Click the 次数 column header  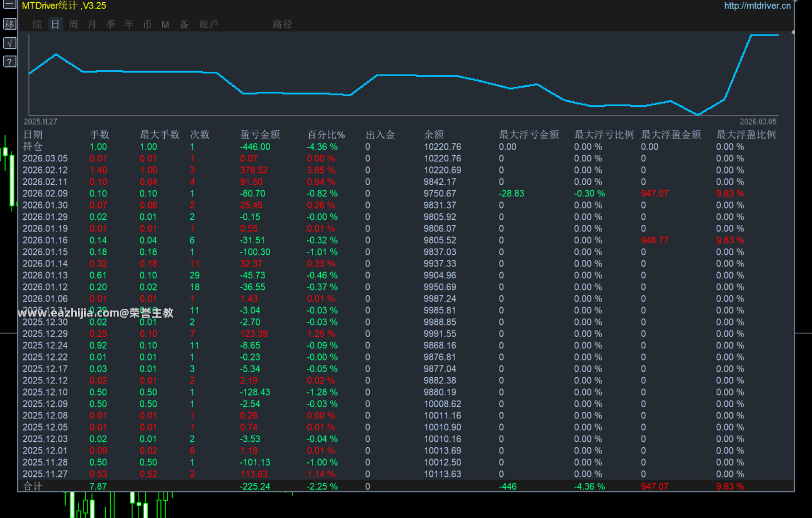pos(200,135)
